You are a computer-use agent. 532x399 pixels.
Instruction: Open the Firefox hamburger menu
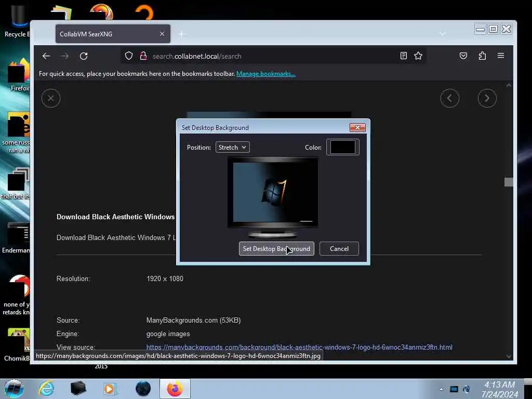coord(501,56)
